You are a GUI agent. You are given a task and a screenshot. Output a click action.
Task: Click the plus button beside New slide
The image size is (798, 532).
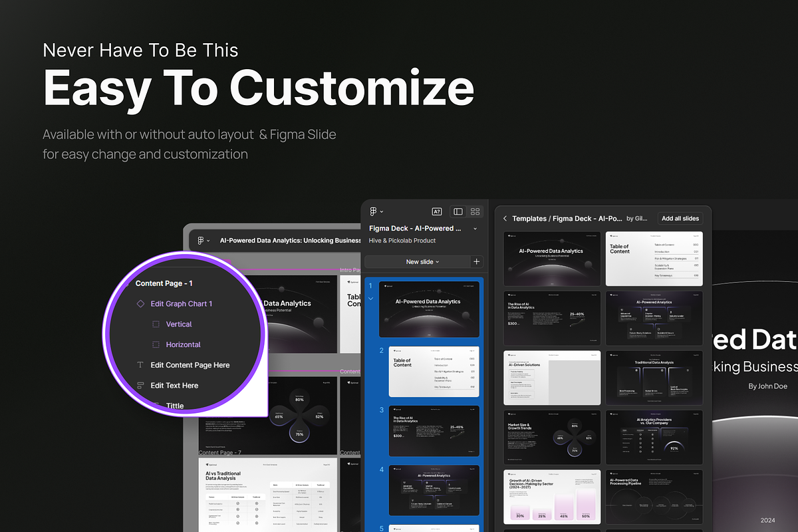point(476,261)
